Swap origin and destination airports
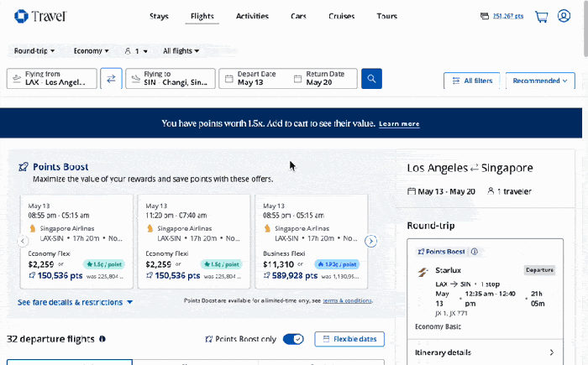The image size is (588, 365). click(x=111, y=79)
